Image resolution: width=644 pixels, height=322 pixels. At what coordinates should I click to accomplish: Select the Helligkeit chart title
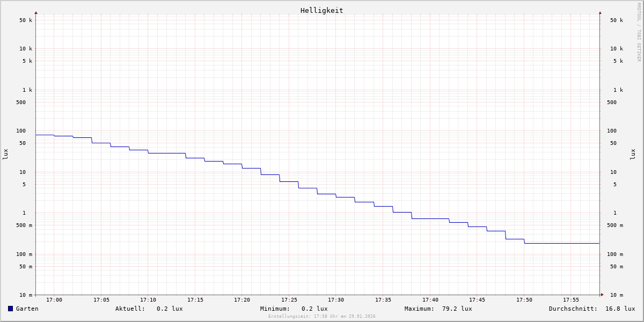pos(321,10)
